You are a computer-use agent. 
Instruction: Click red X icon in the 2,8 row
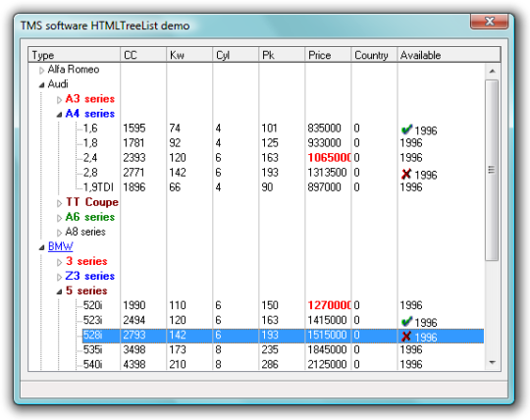406,174
